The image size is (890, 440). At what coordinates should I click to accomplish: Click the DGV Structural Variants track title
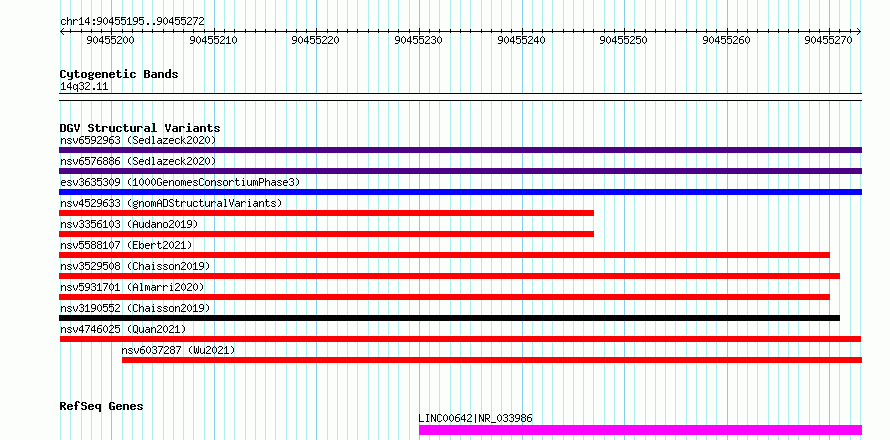point(140,128)
